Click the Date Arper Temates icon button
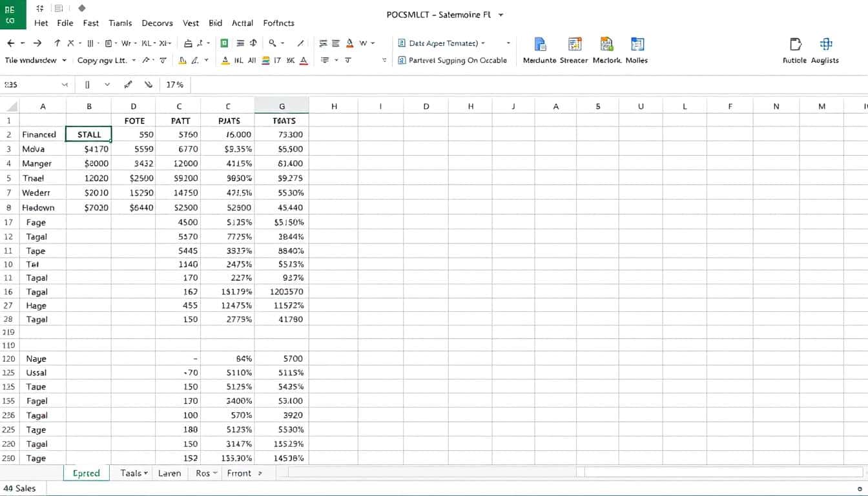The image size is (868, 496). (402, 43)
